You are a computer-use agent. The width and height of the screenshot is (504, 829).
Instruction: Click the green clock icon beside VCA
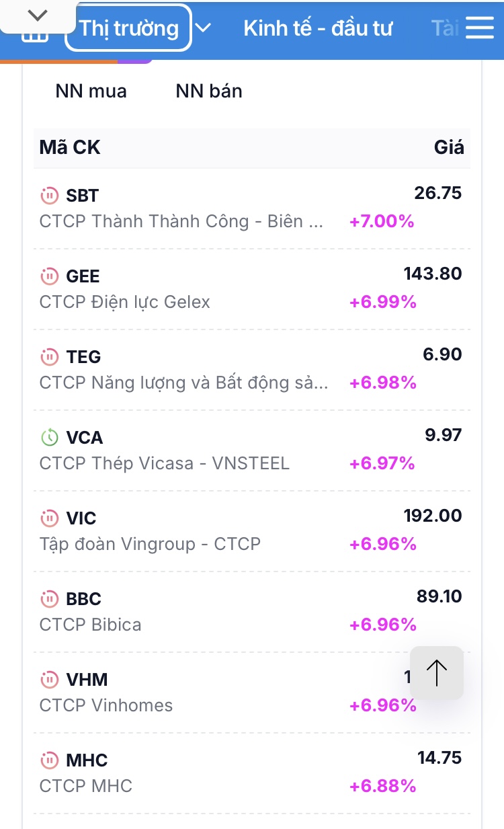tap(50, 438)
